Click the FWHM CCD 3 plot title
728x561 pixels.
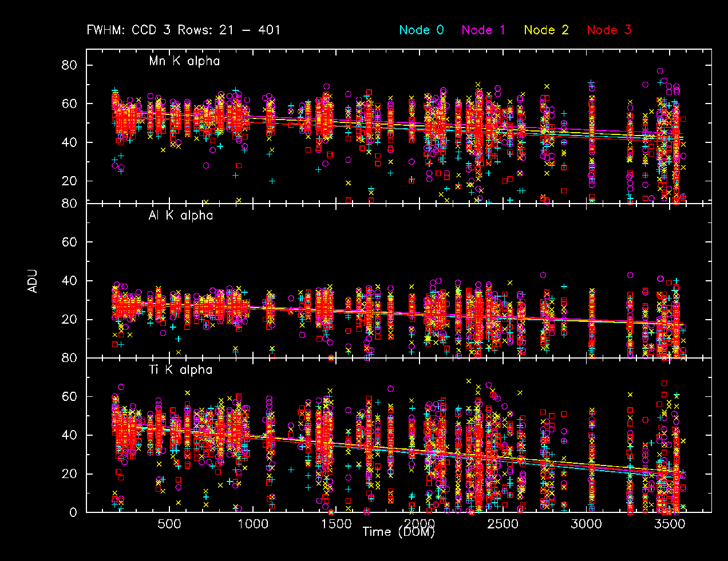pos(183,30)
